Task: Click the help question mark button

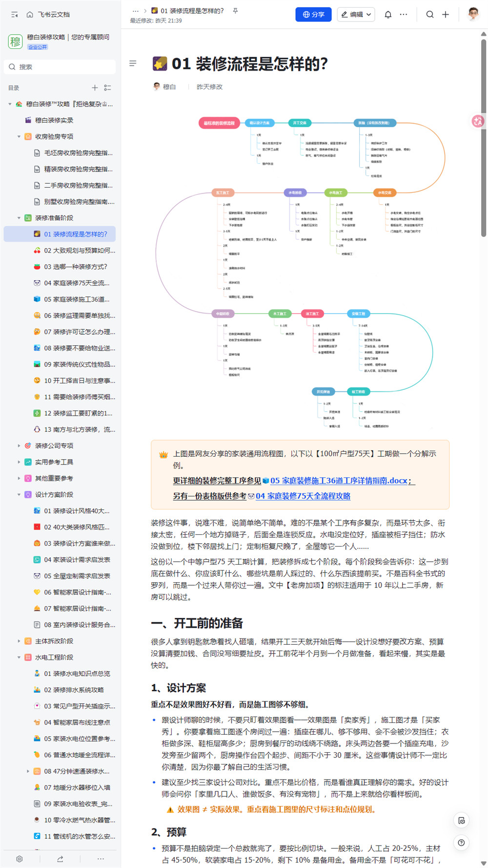Action: (461, 843)
